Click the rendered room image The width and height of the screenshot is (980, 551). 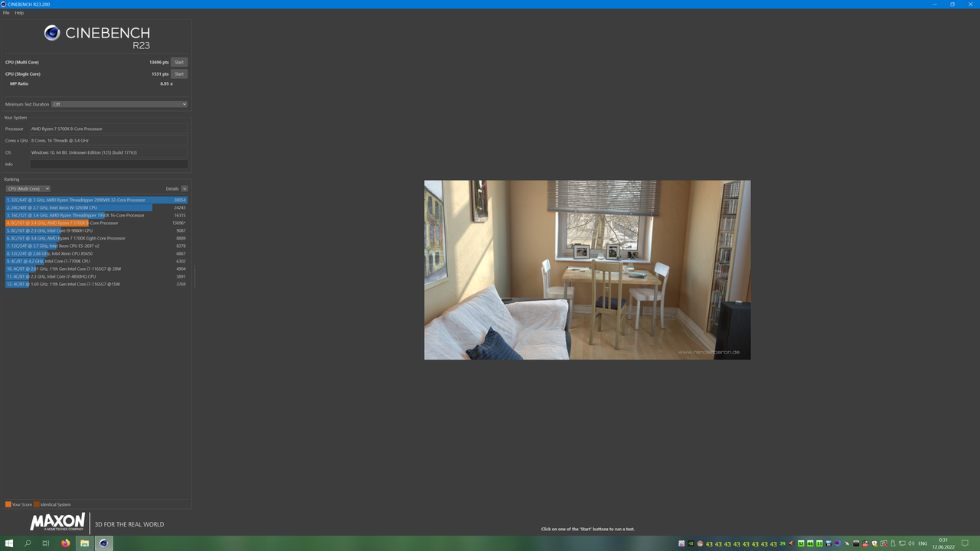587,270
